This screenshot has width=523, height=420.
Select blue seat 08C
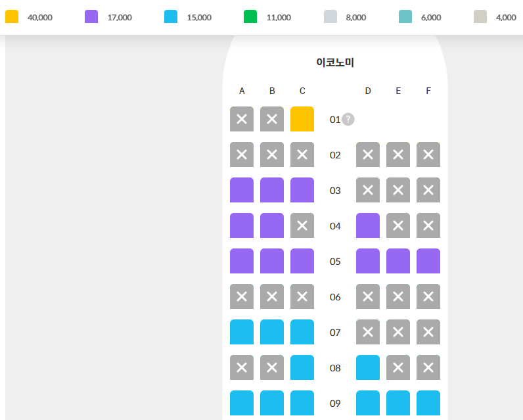(x=302, y=367)
